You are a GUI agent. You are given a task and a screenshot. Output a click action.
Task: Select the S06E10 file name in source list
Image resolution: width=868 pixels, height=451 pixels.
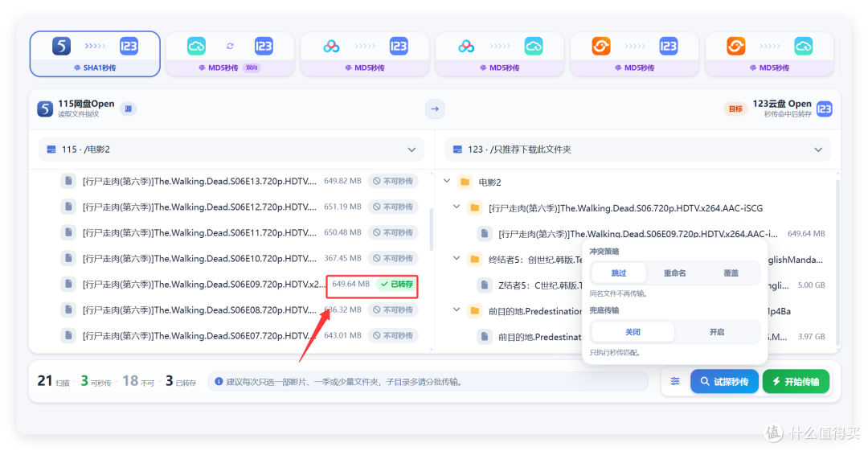[x=200, y=258]
